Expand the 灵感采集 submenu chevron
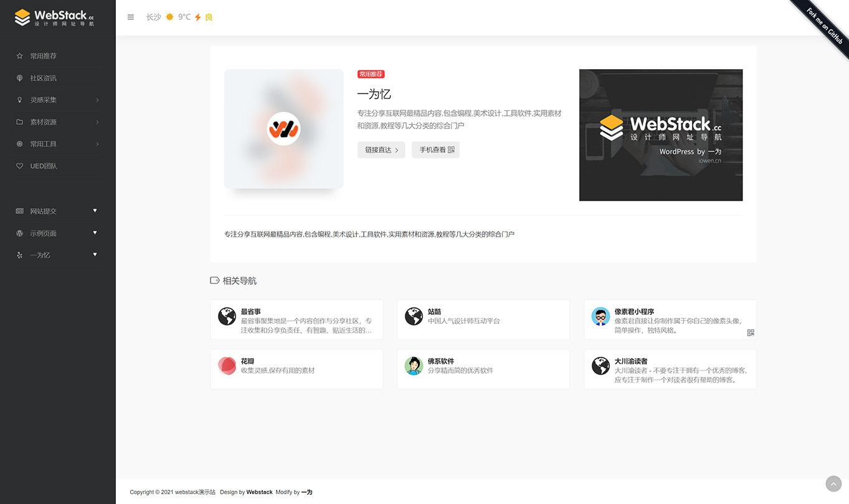 [97, 100]
